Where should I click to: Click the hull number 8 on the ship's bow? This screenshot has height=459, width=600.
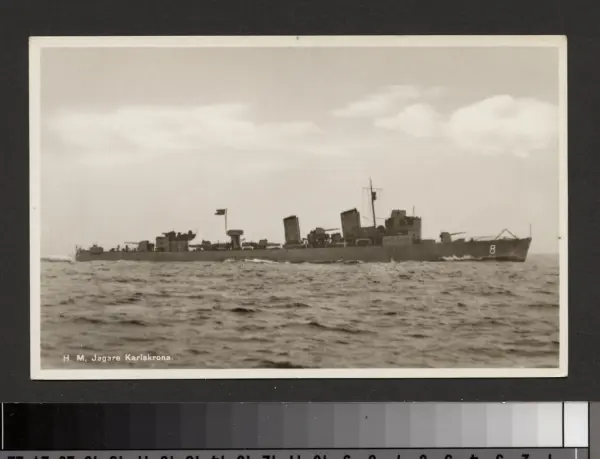click(492, 249)
